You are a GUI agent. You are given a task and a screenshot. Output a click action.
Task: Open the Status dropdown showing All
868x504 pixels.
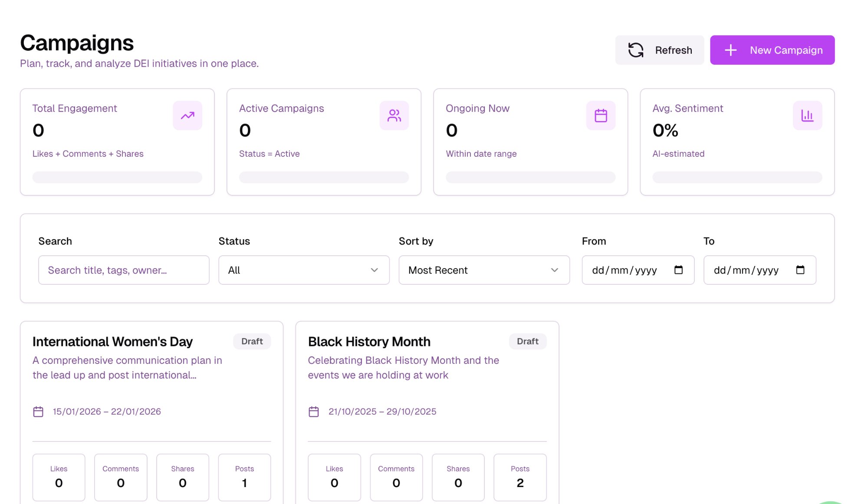(x=304, y=270)
